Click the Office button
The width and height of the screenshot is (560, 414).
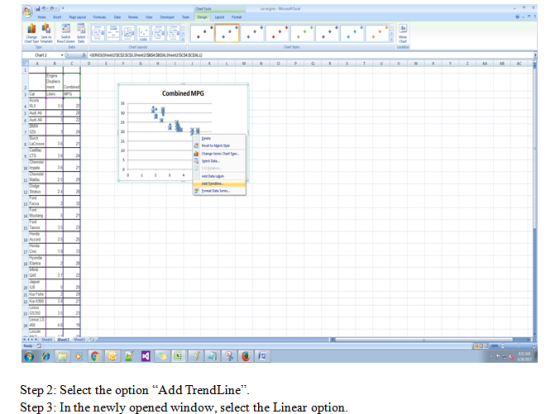pyautogui.click(x=28, y=11)
